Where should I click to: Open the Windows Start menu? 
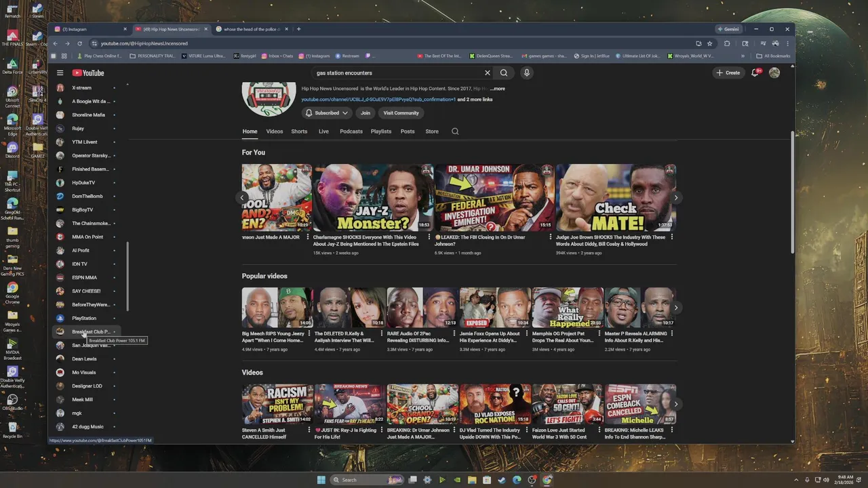(x=321, y=480)
